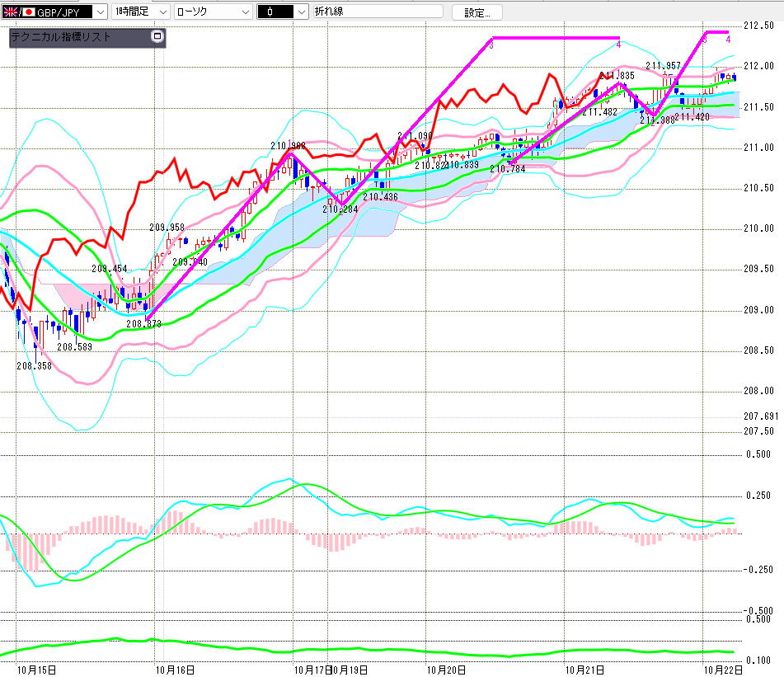Image resolution: width=784 pixels, height=677 pixels.
Task: Open the GBP/JPY currency pair dropdown
Action: point(101,12)
